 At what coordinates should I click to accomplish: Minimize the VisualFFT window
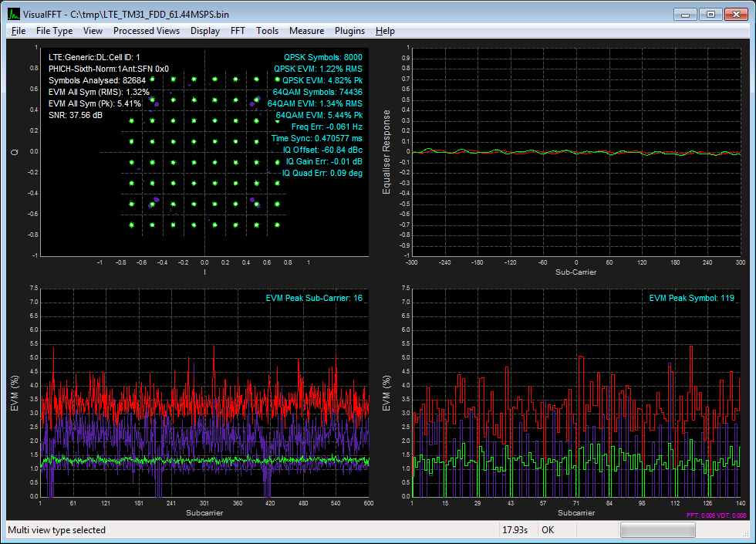click(x=687, y=14)
